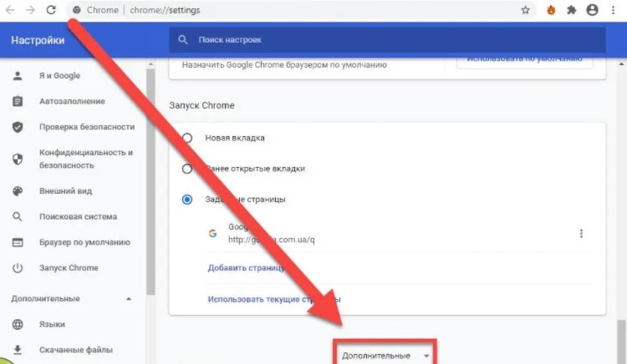The width and height of the screenshot is (627, 364).
Task: Open three-dot options for Google startup page
Action: point(581,234)
